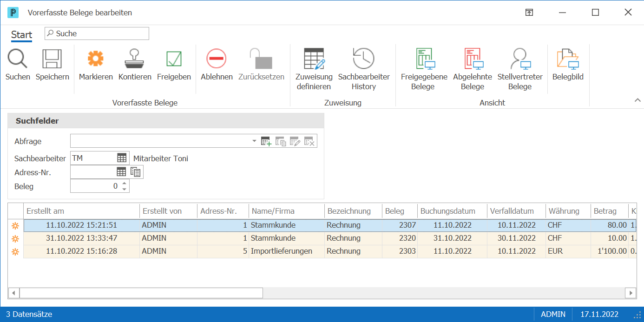Click the Suchen magnifier icon in the ribbon
Image resolution: width=644 pixels, height=322 pixels.
(18, 59)
